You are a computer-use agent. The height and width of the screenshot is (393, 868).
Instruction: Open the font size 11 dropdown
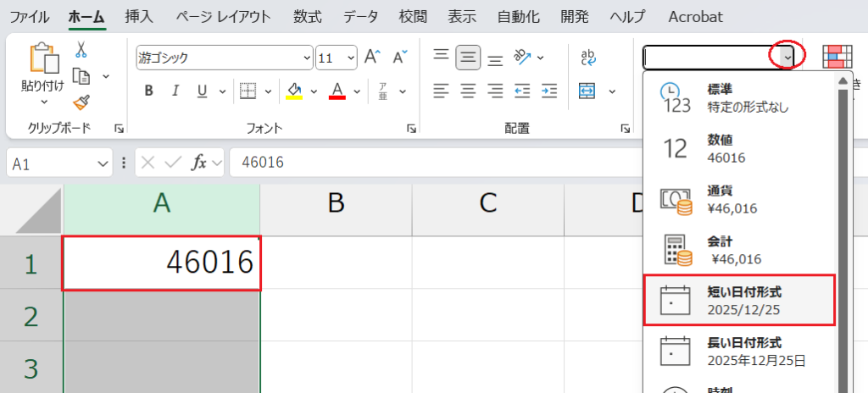[352, 58]
